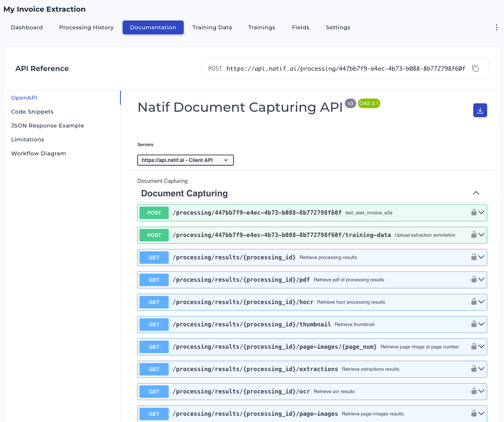Viewport: 504px width, 422px height.
Task: Switch to the Training Data tab
Action: [x=212, y=27]
